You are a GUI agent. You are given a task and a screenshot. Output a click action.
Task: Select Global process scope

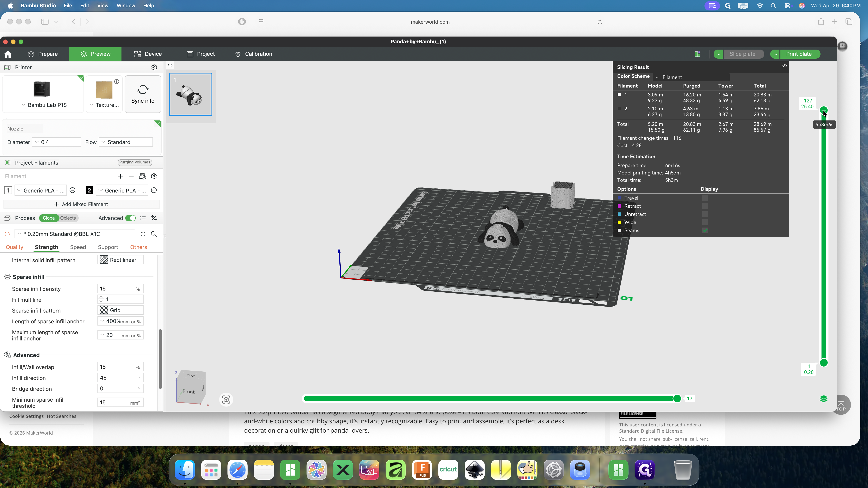(49, 218)
